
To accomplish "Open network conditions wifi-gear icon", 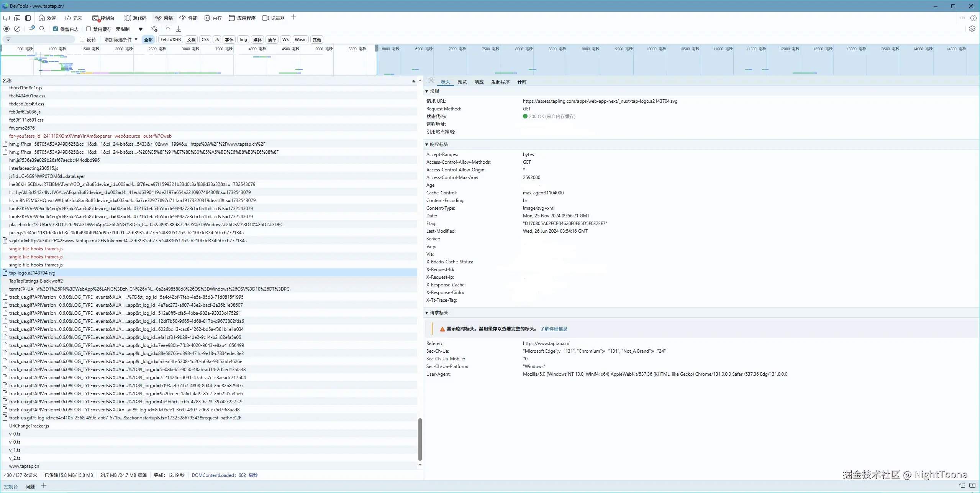I will click(x=154, y=29).
